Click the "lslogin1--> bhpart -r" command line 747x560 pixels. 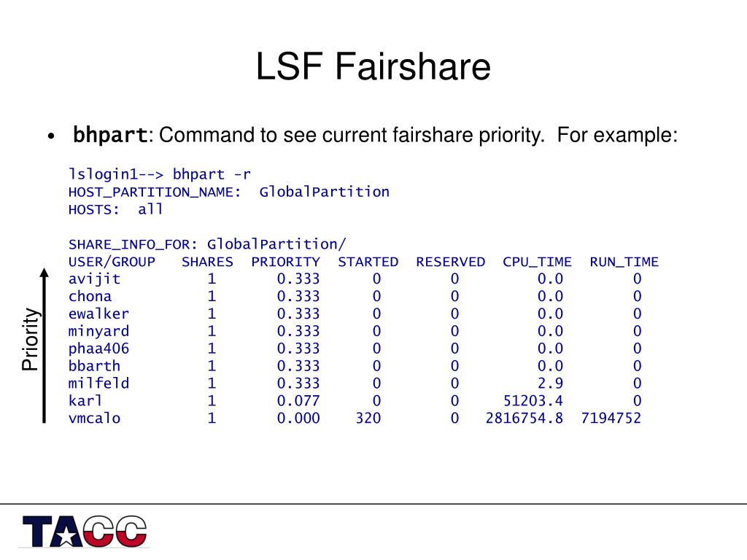coord(160,174)
